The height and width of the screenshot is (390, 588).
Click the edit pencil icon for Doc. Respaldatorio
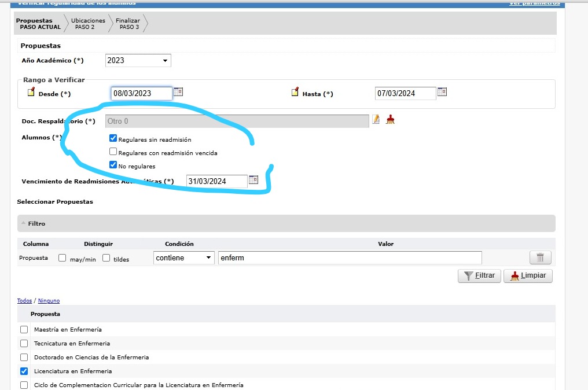(376, 120)
